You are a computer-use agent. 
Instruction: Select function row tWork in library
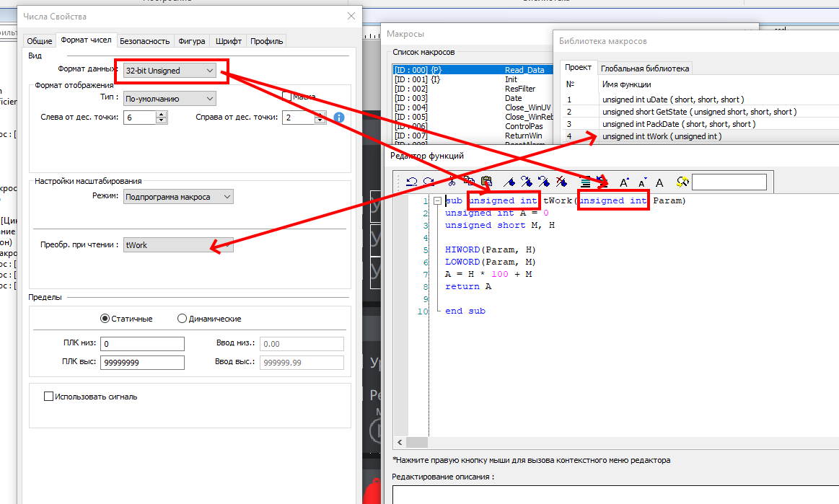pos(700,136)
